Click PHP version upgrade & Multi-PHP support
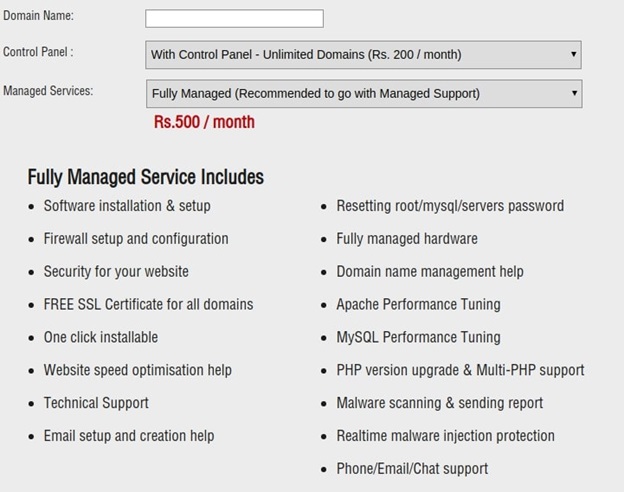Screen dimensions: 624x492 460,370
